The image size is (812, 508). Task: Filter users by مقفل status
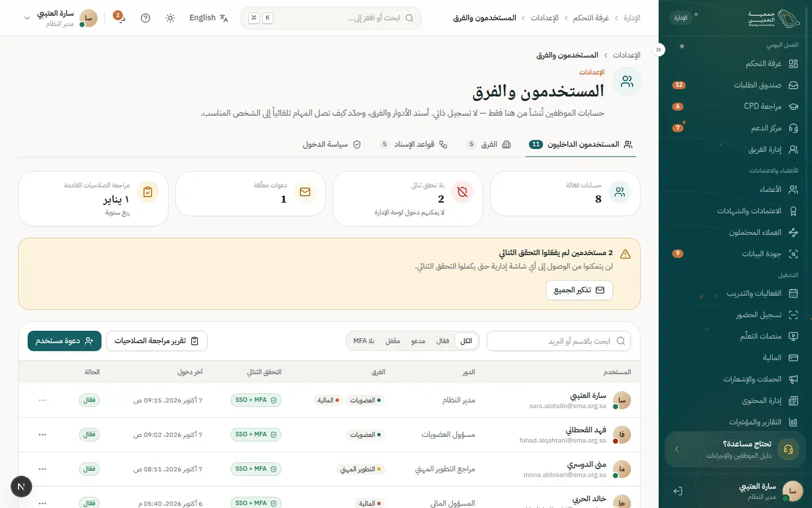[x=392, y=341]
